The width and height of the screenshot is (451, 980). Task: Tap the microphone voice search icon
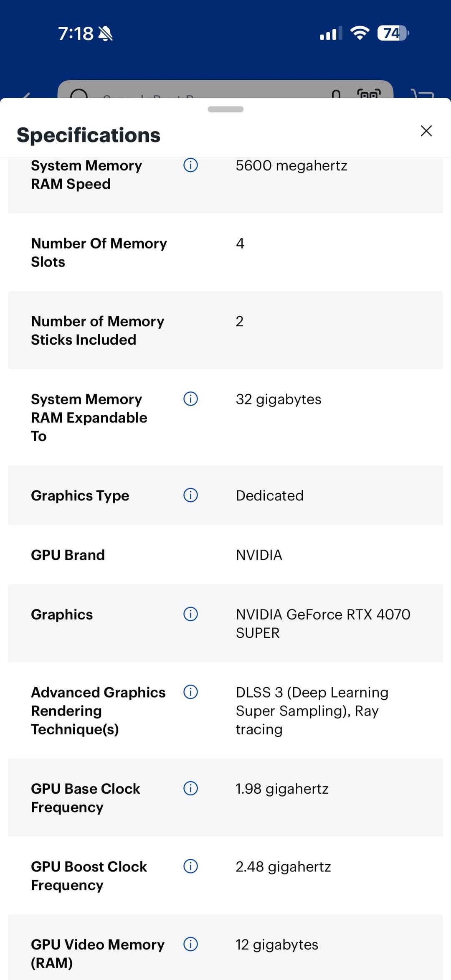[336, 94]
